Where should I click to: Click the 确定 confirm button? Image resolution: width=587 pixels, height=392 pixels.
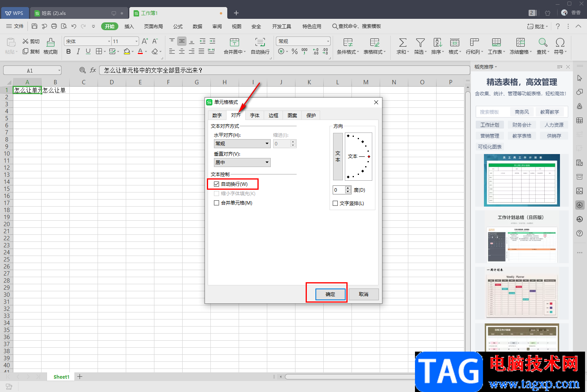click(330, 294)
